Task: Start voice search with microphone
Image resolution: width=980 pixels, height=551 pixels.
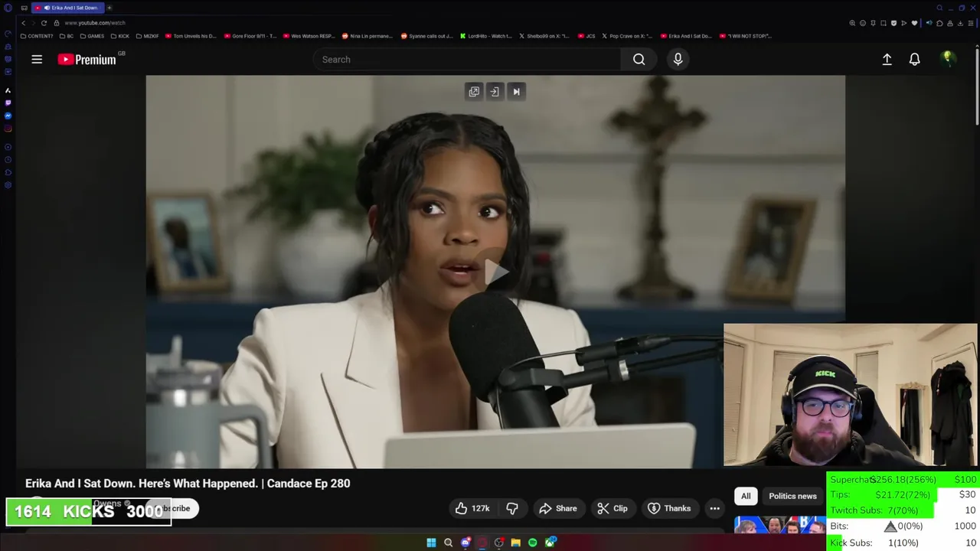Action: tap(678, 59)
